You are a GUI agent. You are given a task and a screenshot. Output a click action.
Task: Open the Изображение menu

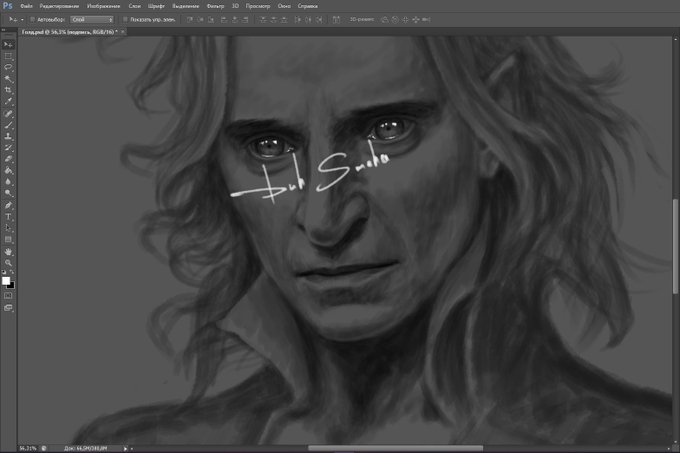104,6
